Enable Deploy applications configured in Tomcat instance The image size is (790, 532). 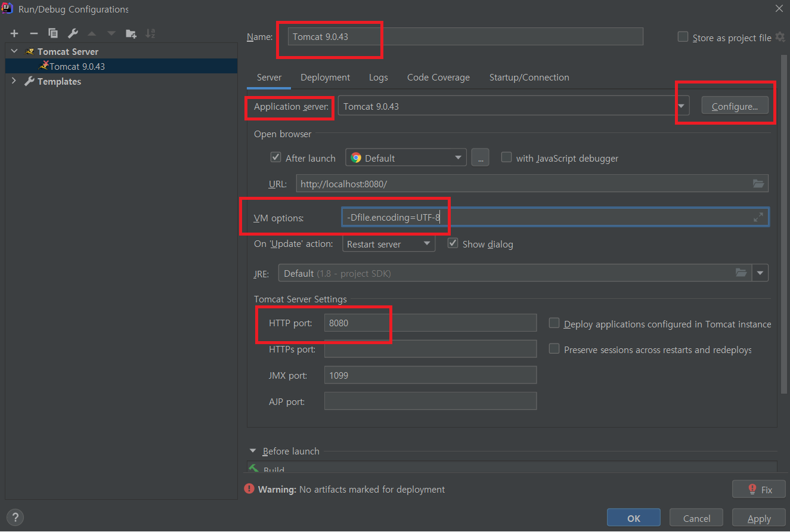click(554, 323)
